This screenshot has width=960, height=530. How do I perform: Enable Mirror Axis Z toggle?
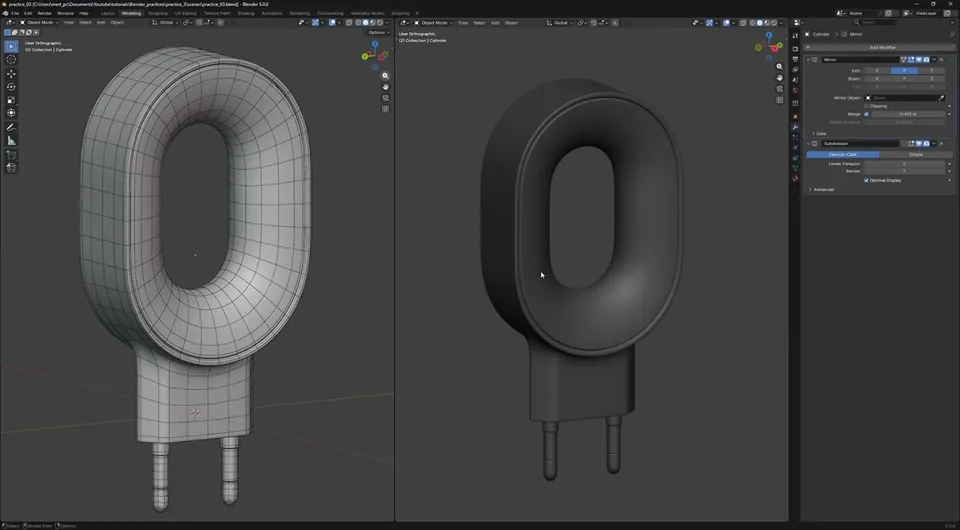click(931, 70)
